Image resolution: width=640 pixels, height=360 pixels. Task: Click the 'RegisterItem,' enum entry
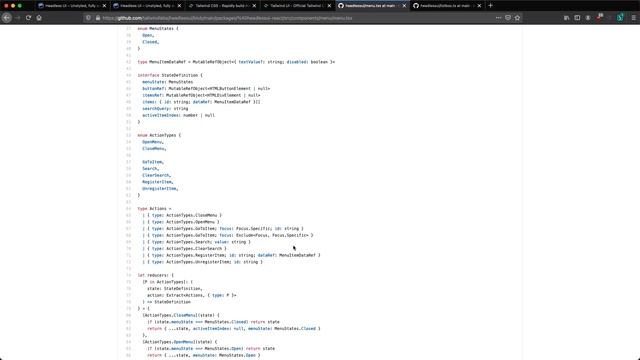point(158,182)
